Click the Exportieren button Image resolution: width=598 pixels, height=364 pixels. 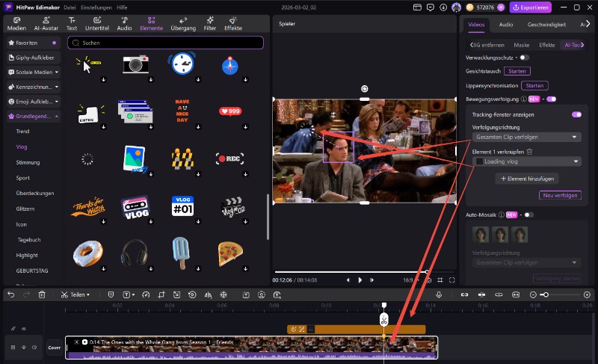pyautogui.click(x=531, y=7)
